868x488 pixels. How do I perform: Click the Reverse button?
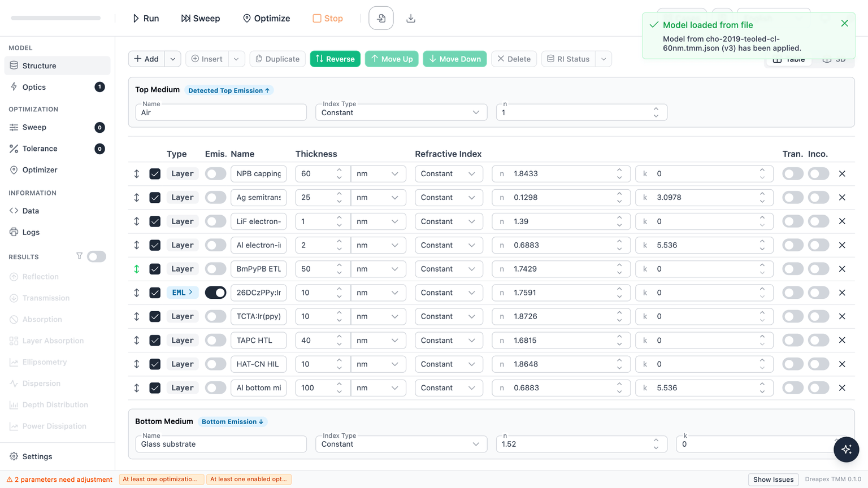tap(335, 59)
